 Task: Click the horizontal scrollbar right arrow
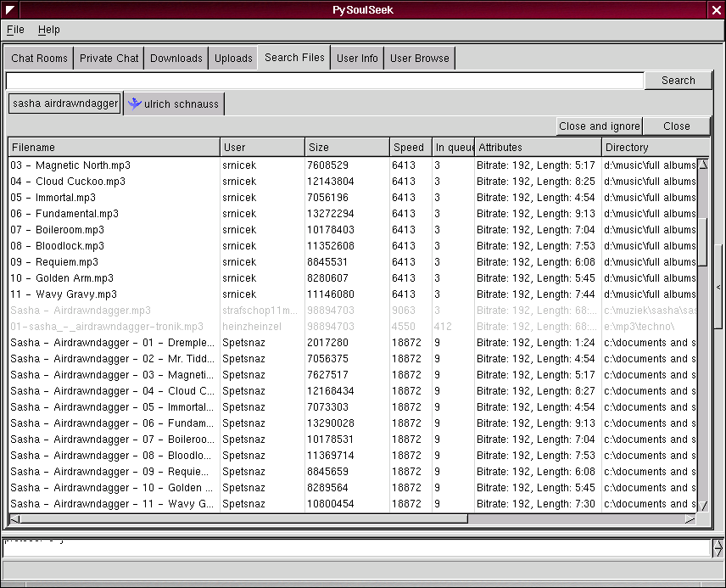point(690,519)
